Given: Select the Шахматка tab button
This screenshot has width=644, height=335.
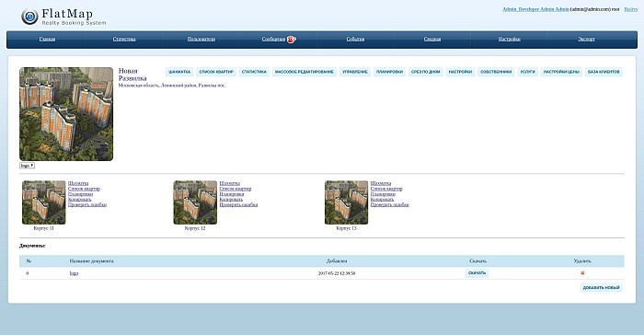Looking at the screenshot, I should pyautogui.click(x=179, y=72).
